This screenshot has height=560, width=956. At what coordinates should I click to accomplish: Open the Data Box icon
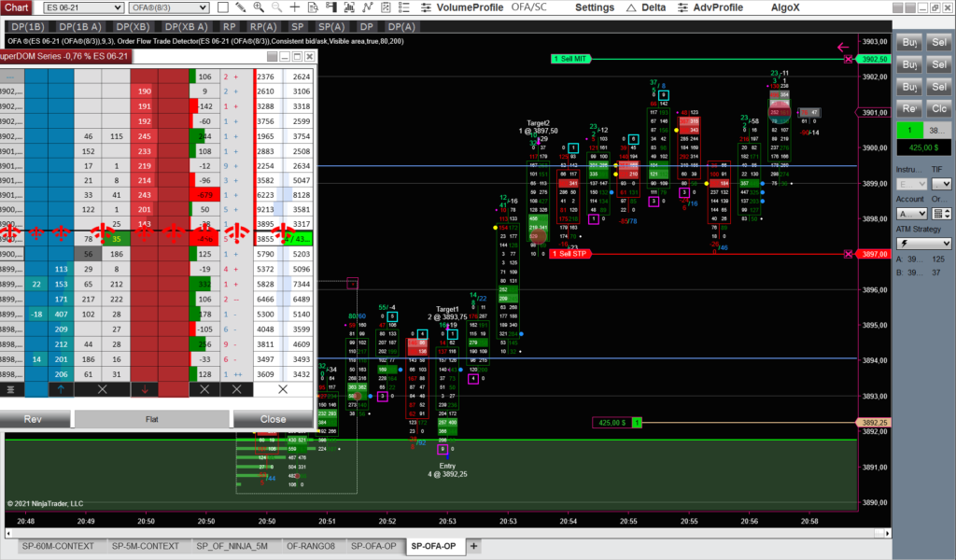point(313,7)
